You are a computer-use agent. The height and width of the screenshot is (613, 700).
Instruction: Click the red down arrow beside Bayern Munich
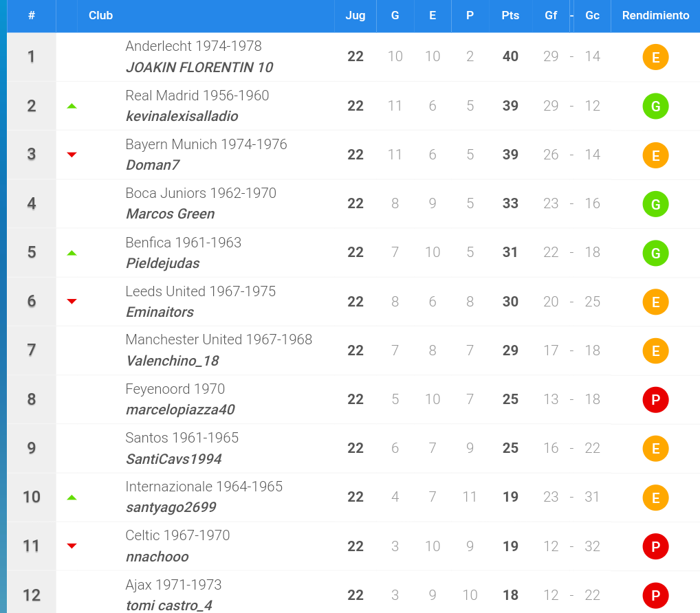[x=72, y=155]
